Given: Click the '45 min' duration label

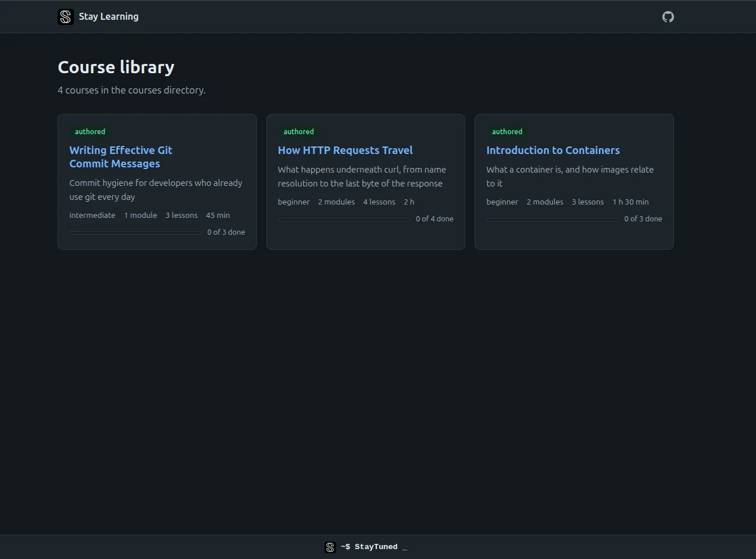Looking at the screenshot, I should pyautogui.click(x=218, y=215).
